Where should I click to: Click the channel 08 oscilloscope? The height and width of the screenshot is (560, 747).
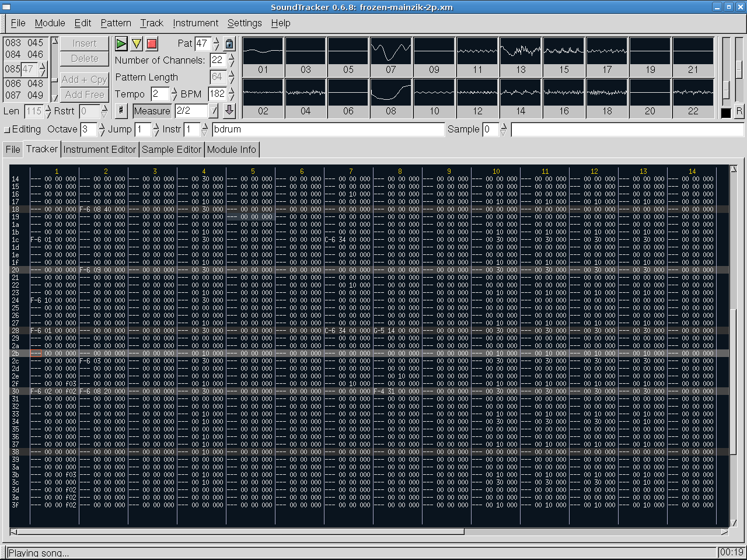pyautogui.click(x=391, y=93)
